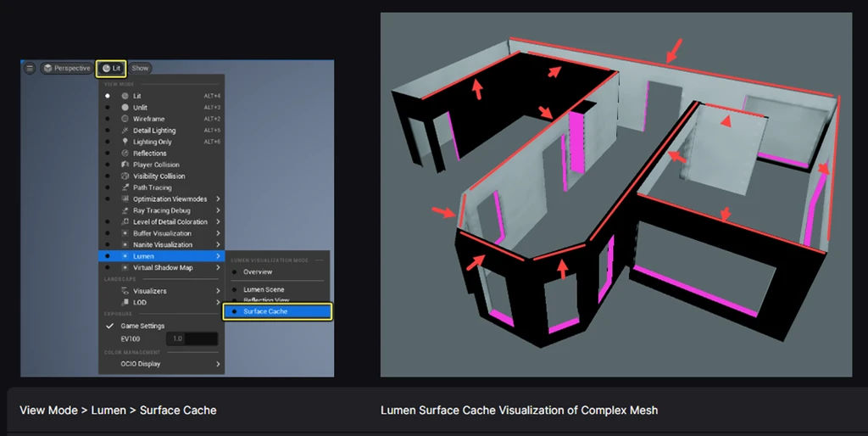This screenshot has width=868, height=436.
Task: Expand the OCIO Display submenu arrow
Action: [218, 364]
